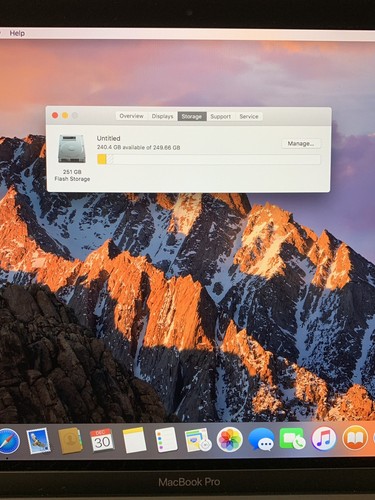This screenshot has width=375, height=500.
Task: Open the Support tab
Action: [221, 116]
